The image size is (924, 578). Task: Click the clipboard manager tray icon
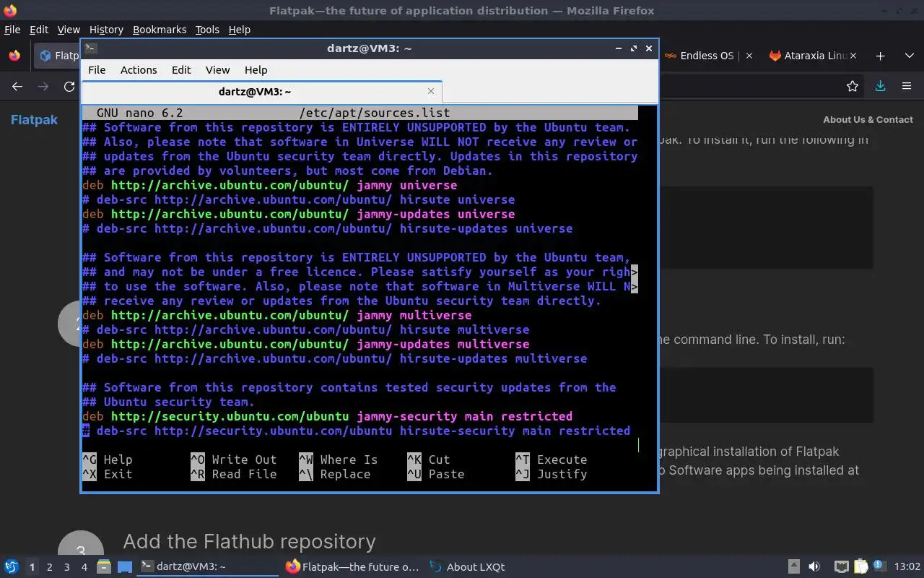(860, 567)
